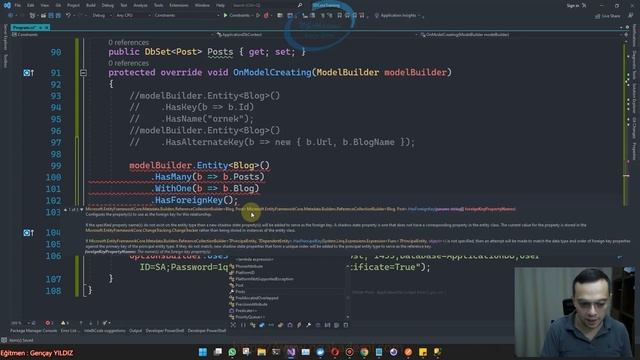Open the Debug menu

108,5
